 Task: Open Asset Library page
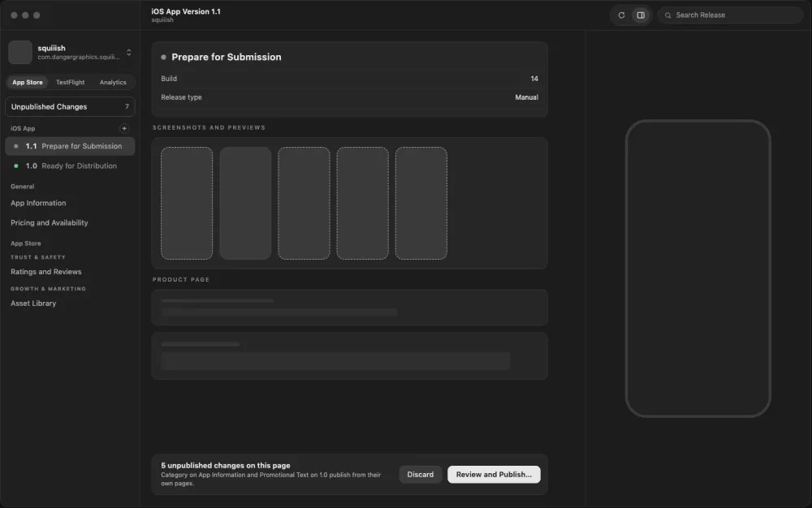[x=33, y=304]
